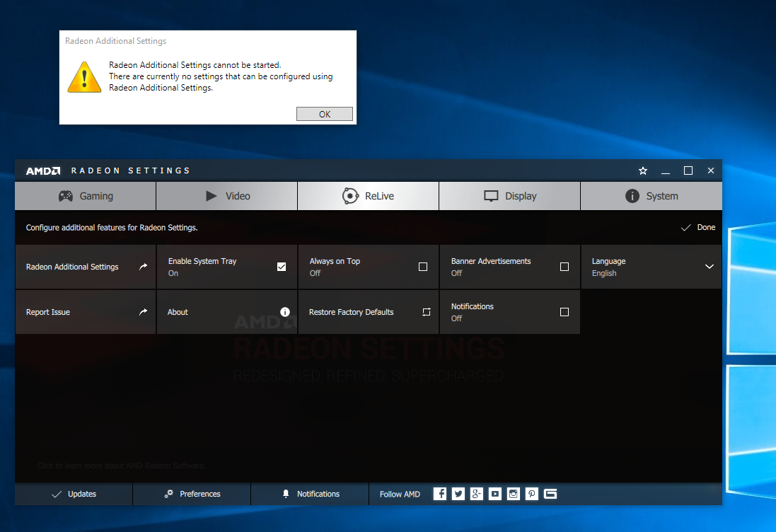Click the star favorite icon in title bar
Viewport: 776px width, 532px height.
click(x=643, y=170)
